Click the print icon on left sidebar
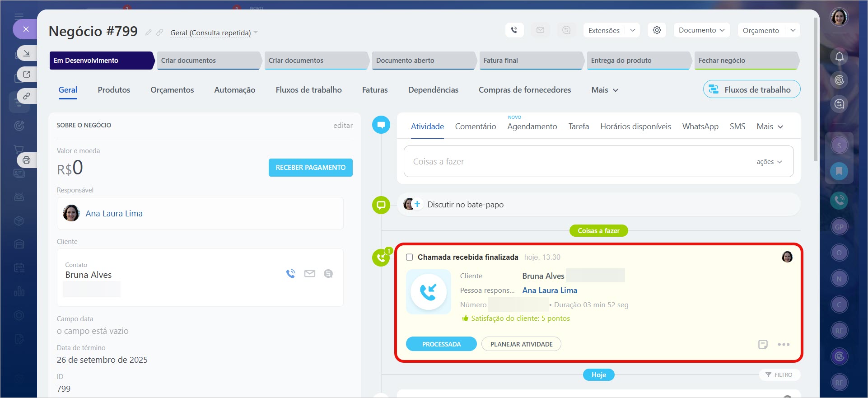 27,160
